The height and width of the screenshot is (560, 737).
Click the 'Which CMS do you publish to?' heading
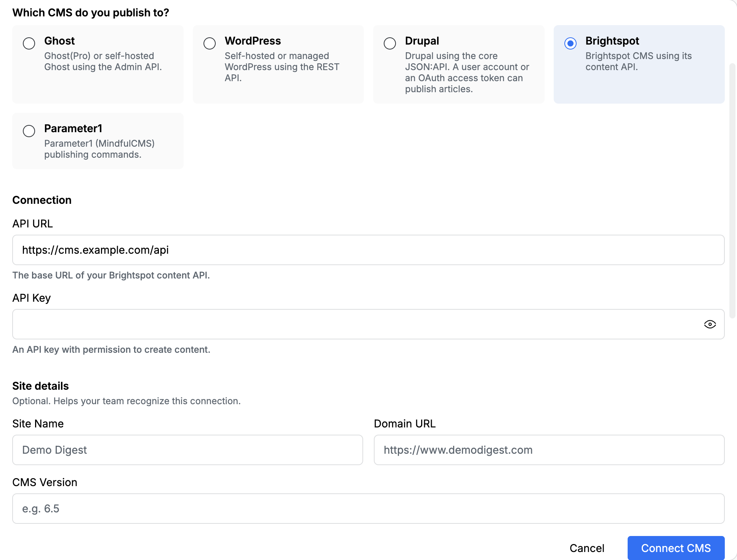pos(91,13)
